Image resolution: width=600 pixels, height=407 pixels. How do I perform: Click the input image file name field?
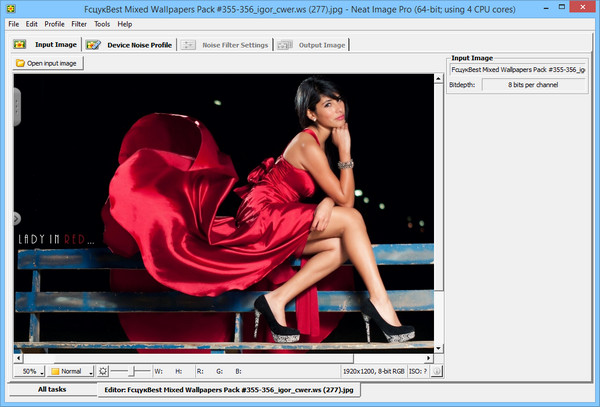[518, 70]
